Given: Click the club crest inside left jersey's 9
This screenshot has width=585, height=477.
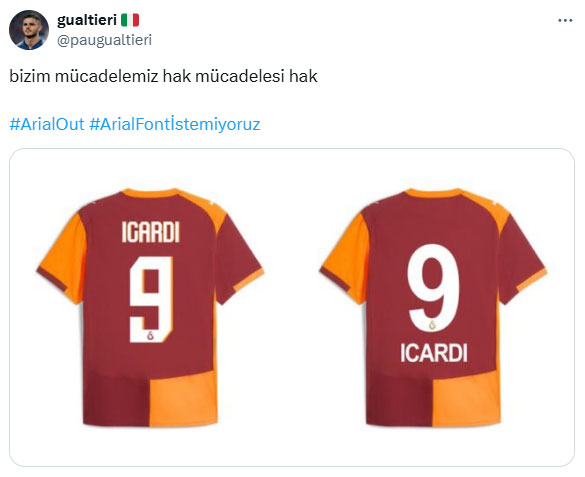Looking at the screenshot, I should click(150, 335).
